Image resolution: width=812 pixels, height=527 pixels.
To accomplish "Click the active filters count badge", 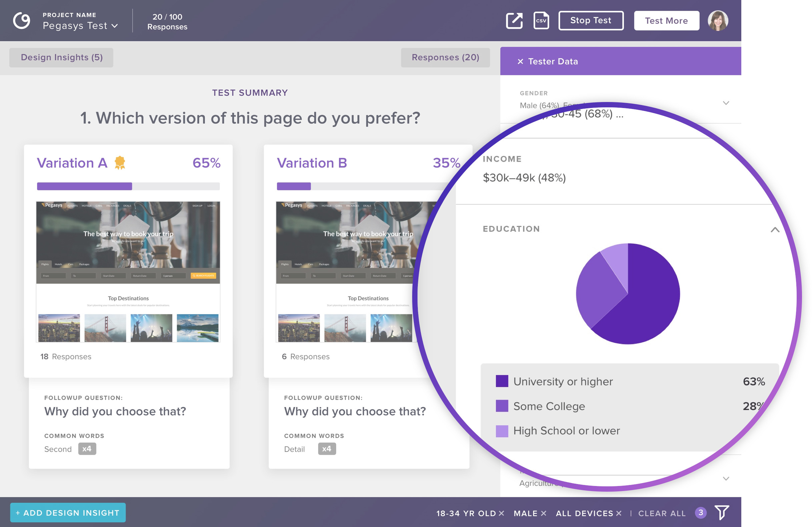I will point(701,512).
